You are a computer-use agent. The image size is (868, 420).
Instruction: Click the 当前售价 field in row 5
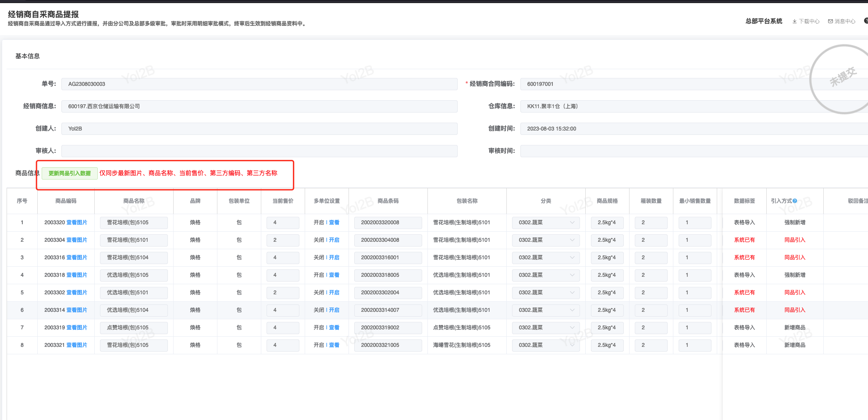click(283, 293)
